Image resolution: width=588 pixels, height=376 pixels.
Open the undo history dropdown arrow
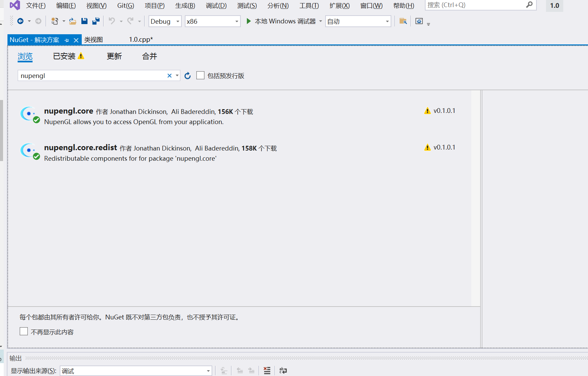tap(121, 21)
